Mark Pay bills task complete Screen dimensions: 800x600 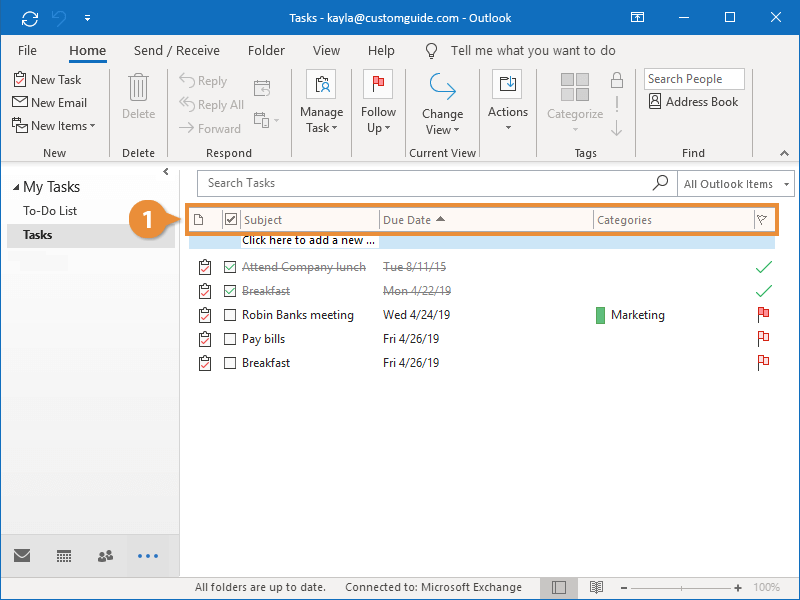230,339
